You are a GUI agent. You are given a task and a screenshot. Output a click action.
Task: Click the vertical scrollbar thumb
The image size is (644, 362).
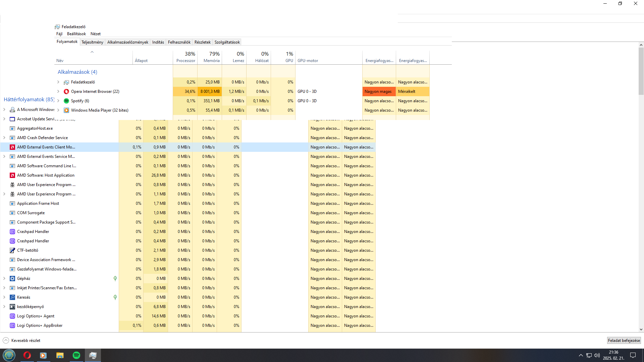point(641,71)
